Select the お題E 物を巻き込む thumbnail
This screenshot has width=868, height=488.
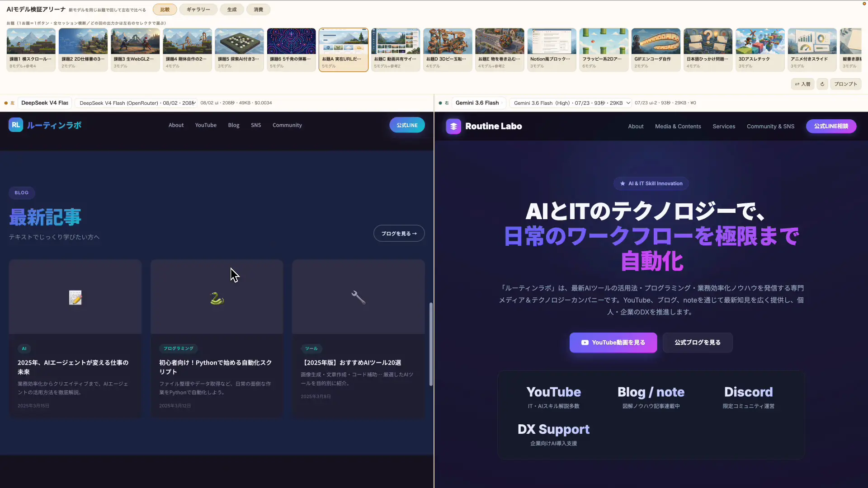tap(500, 50)
